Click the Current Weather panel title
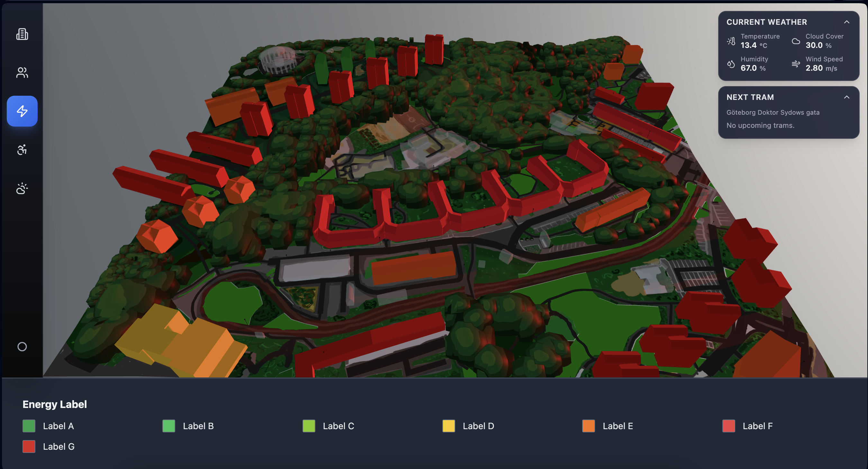Image resolution: width=868 pixels, height=469 pixels. pos(767,22)
